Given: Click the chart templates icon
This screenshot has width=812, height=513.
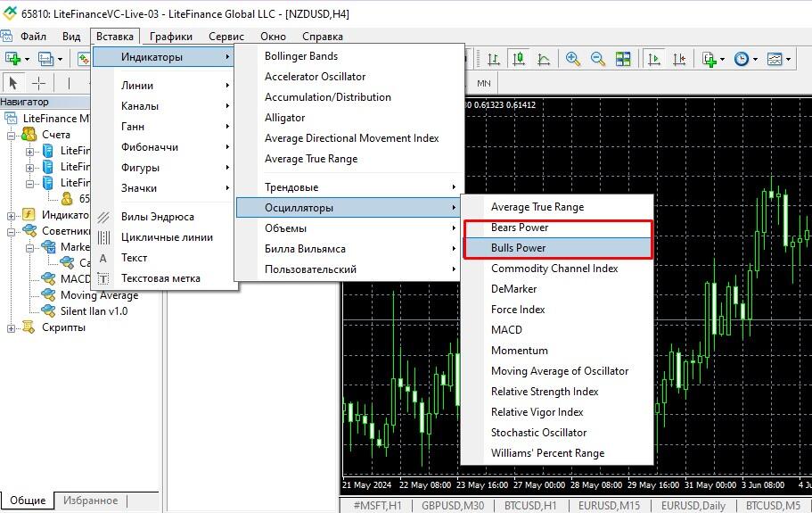Looking at the screenshot, I should point(775,59).
